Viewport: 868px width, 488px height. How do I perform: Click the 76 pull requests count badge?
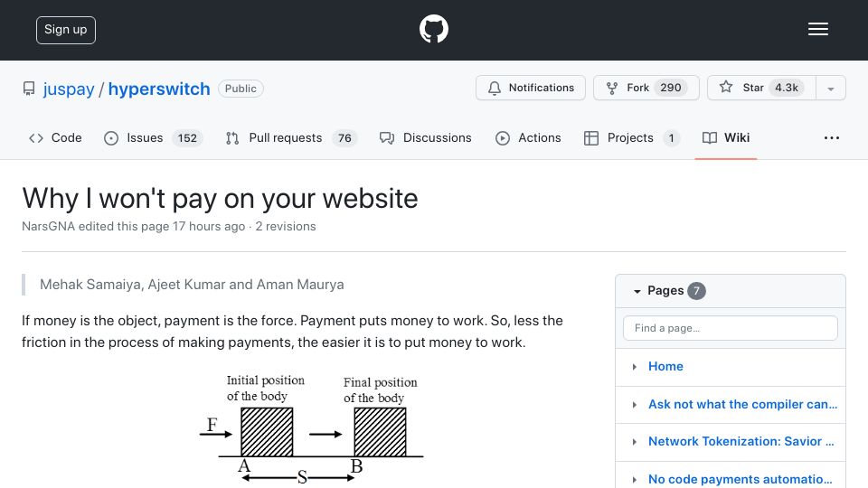pyautogui.click(x=344, y=137)
